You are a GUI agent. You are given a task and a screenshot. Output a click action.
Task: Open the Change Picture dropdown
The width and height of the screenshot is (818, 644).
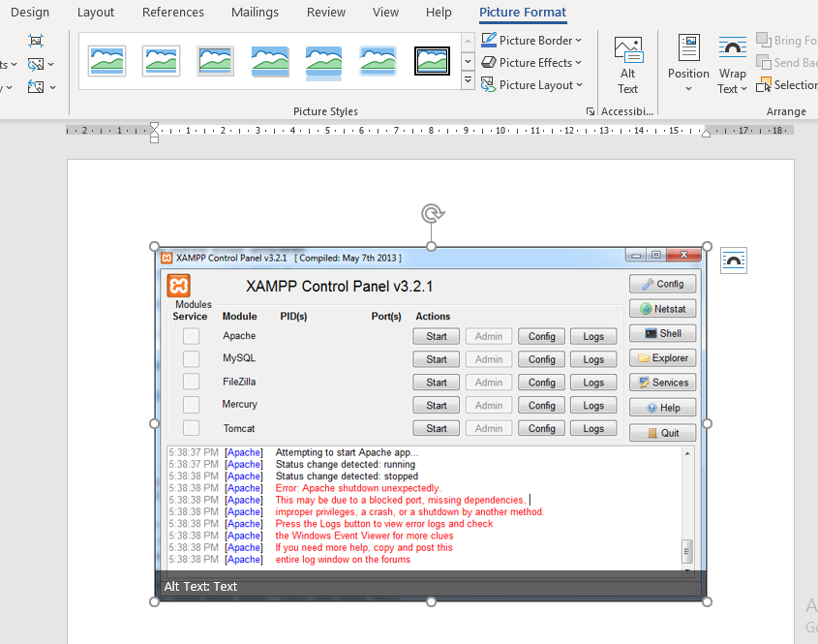41,65
